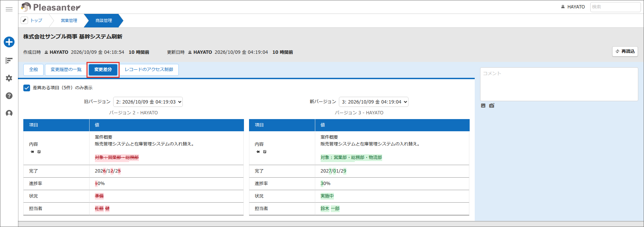This screenshot has height=227, width=644.
Task: Go to the トップ breadcrumb
Action: click(36, 21)
